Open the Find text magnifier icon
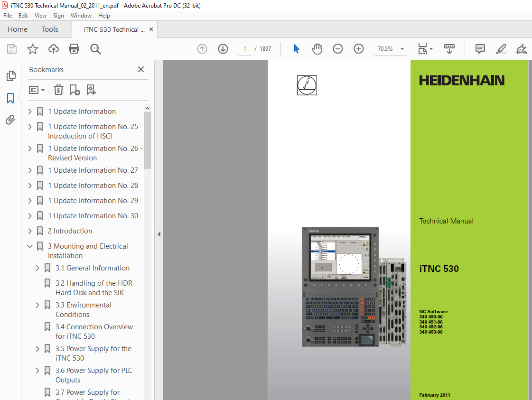Image resolution: width=532 pixels, height=400 pixels. 95,49
